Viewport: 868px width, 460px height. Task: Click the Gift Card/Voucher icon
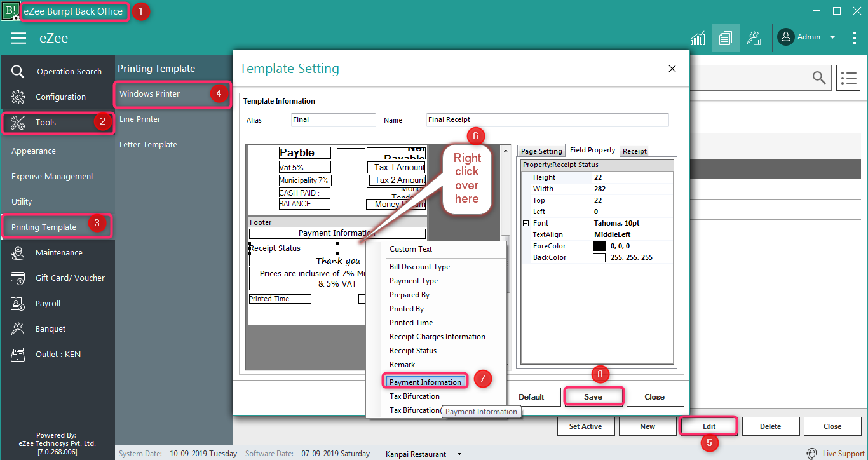(18, 278)
